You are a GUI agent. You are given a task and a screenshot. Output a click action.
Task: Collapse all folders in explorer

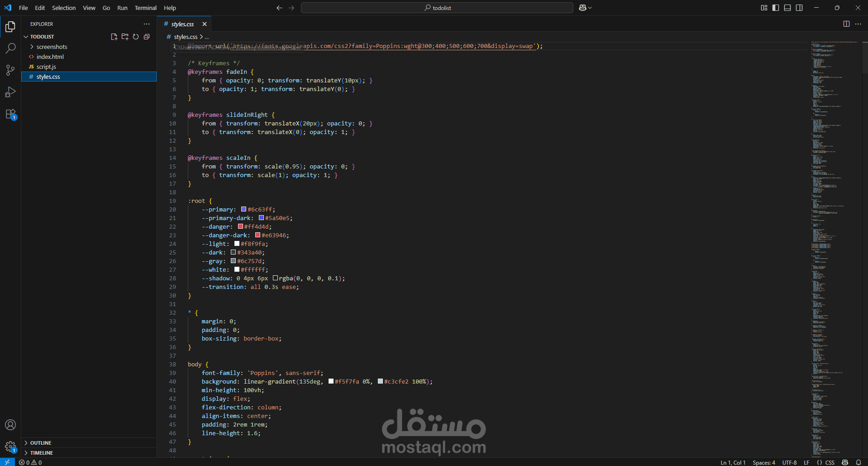pyautogui.click(x=147, y=37)
